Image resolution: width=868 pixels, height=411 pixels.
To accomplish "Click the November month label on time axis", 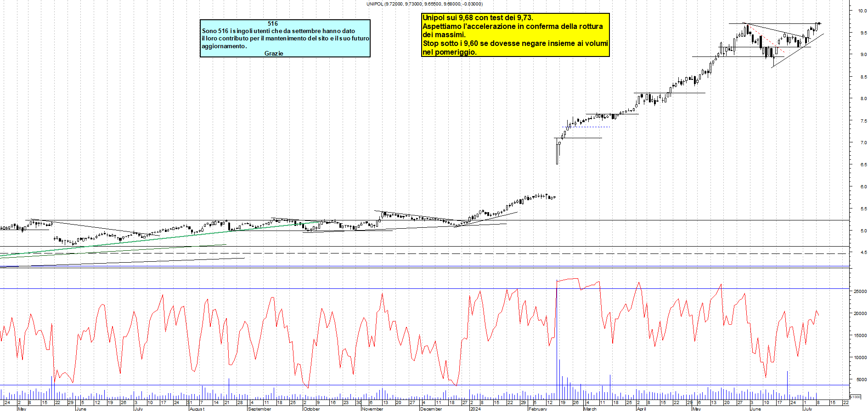I will click(x=372, y=409).
